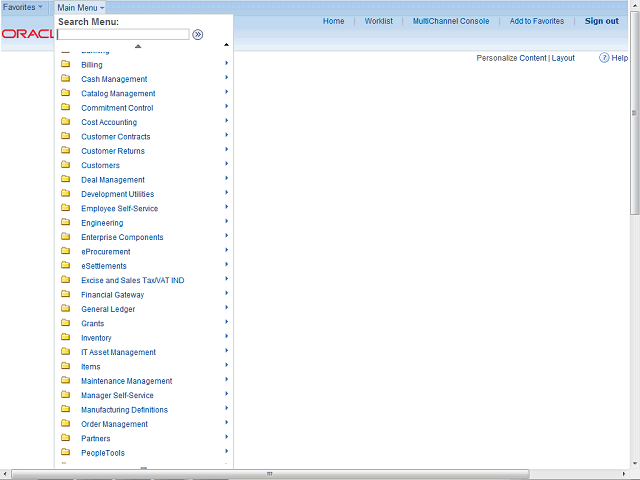Expand the Excise and Sales Tax/VAT IND arrow
This screenshot has width=640, height=480.
tap(227, 279)
